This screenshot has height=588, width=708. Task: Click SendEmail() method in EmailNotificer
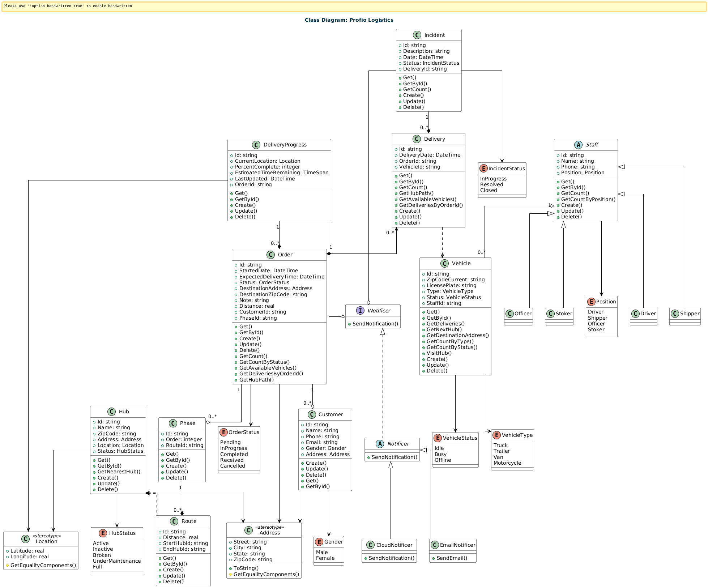click(452, 558)
